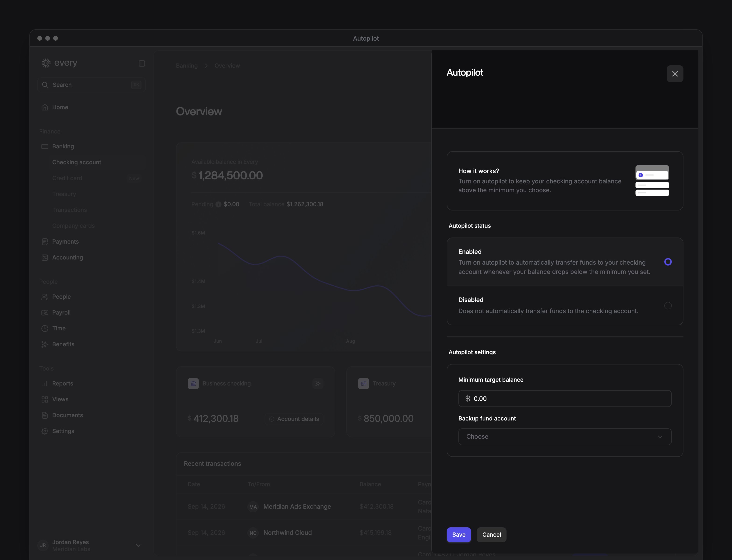Click the Documents file icon
The height and width of the screenshot is (560, 732).
(x=45, y=415)
